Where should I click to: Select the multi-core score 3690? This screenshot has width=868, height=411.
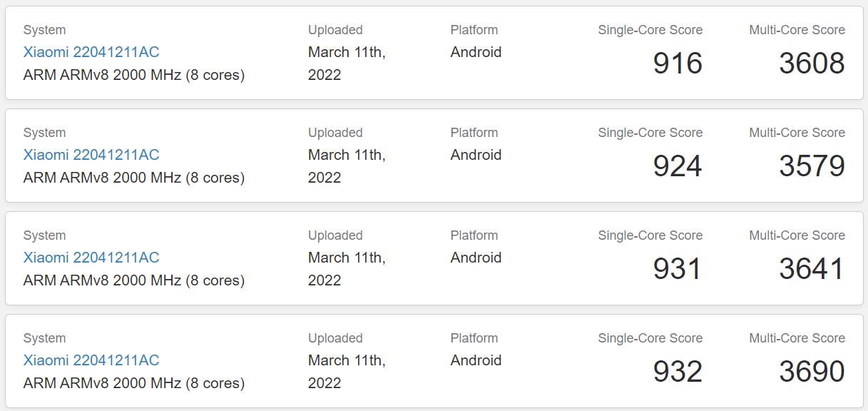pyautogui.click(x=812, y=372)
